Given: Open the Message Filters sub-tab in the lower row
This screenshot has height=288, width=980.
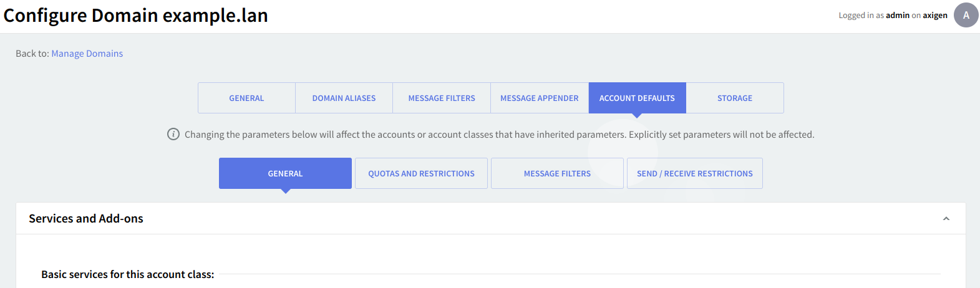Looking at the screenshot, I should pos(557,173).
